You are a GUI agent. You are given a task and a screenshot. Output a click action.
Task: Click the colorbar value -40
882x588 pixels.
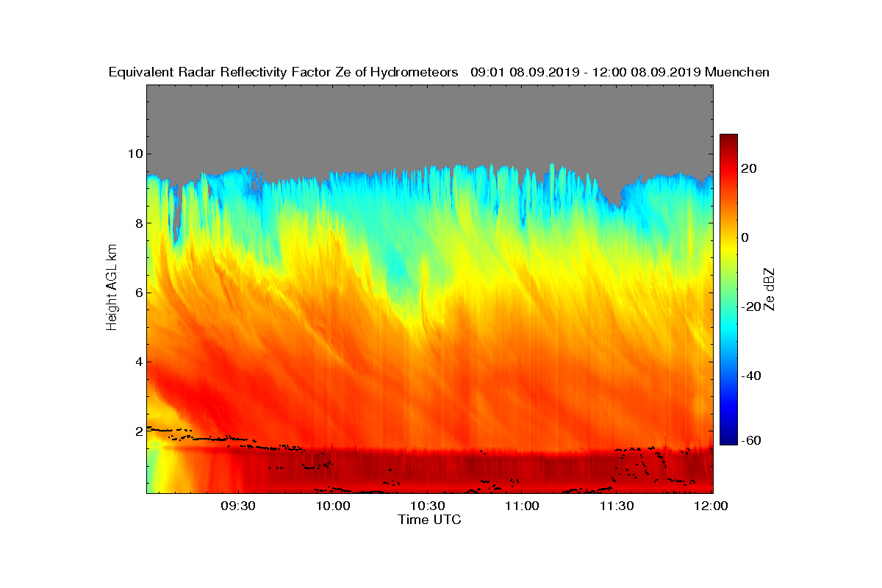(750, 376)
